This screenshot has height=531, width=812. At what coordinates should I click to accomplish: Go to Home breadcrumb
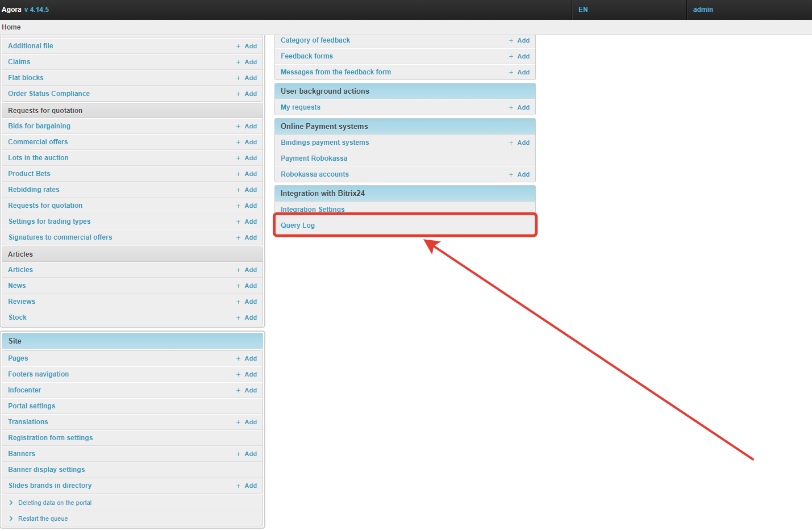pos(11,27)
